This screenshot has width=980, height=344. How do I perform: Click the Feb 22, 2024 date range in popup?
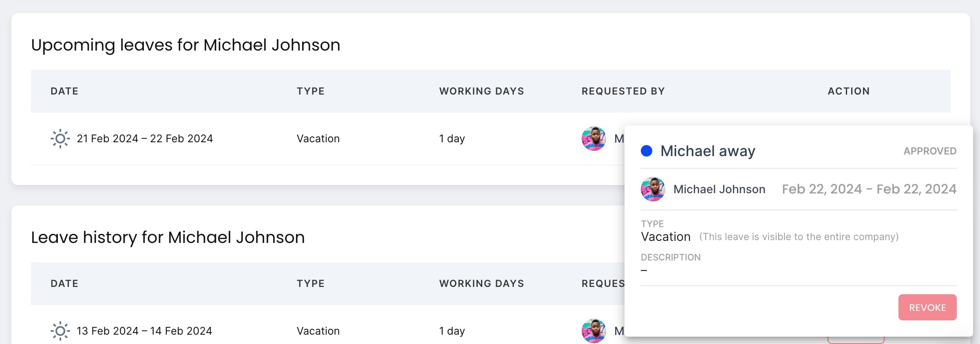869,189
